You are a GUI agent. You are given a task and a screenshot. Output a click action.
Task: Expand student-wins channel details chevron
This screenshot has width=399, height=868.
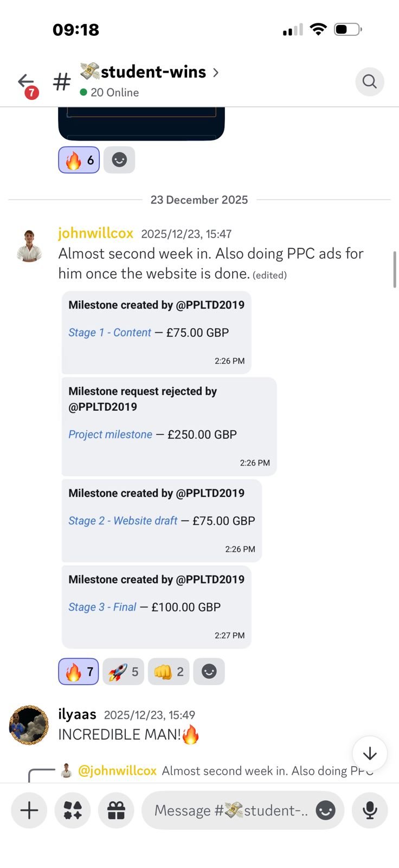[x=216, y=72]
